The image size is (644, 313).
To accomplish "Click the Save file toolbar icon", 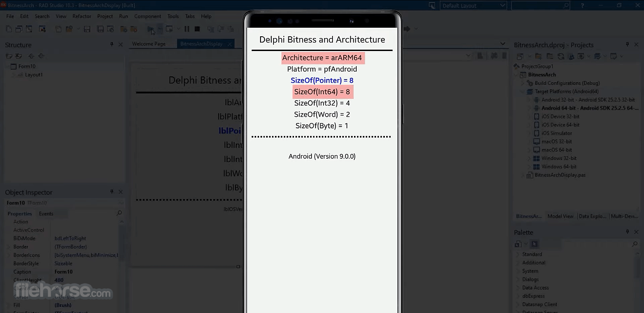I will pyautogui.click(x=87, y=29).
